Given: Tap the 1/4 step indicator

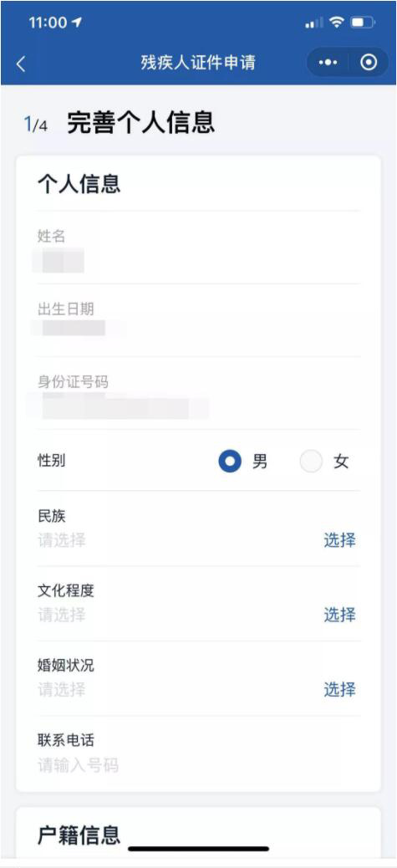Looking at the screenshot, I should 36,124.
